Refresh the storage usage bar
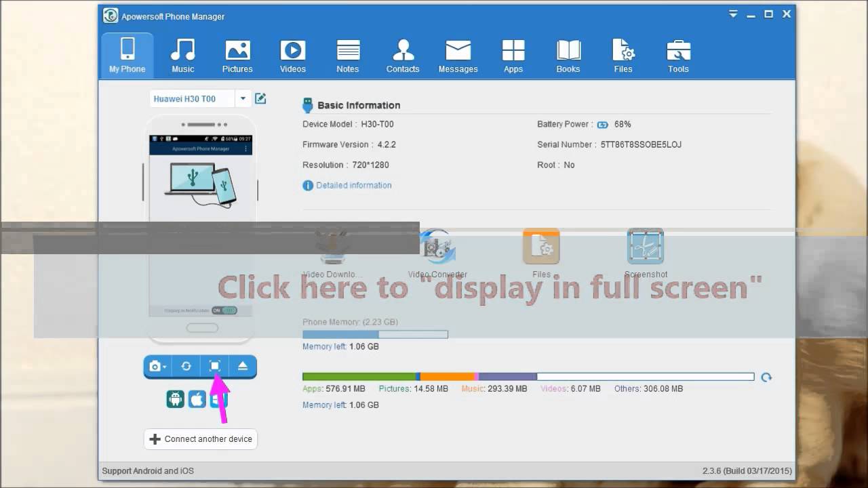Screen dimensions: 868x488 pyautogui.click(x=766, y=378)
